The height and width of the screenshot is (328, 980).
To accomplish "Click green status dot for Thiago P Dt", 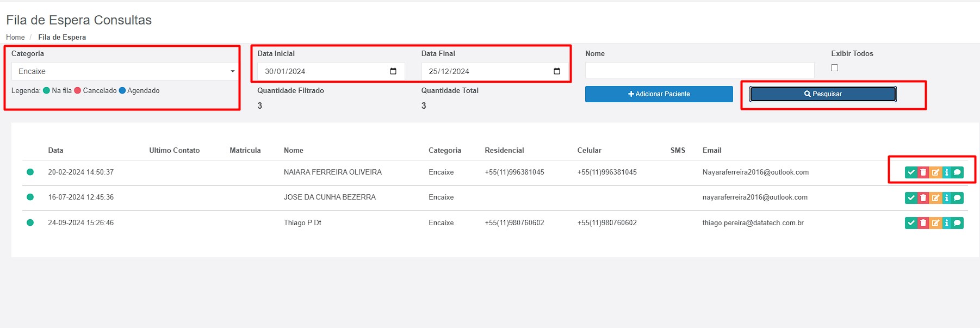I will pyautogui.click(x=30, y=222).
